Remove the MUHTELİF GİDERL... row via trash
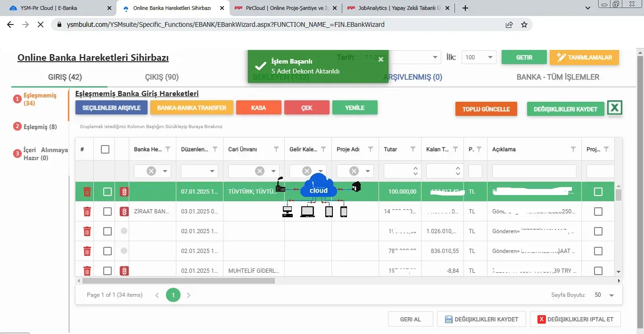Screen dimensions: 644x334 click(87, 271)
